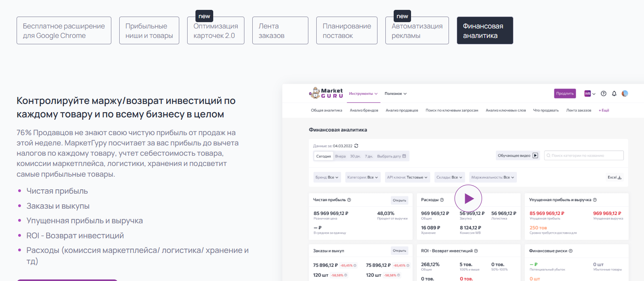Click the category search input field
The height and width of the screenshot is (281, 644).
[584, 156]
